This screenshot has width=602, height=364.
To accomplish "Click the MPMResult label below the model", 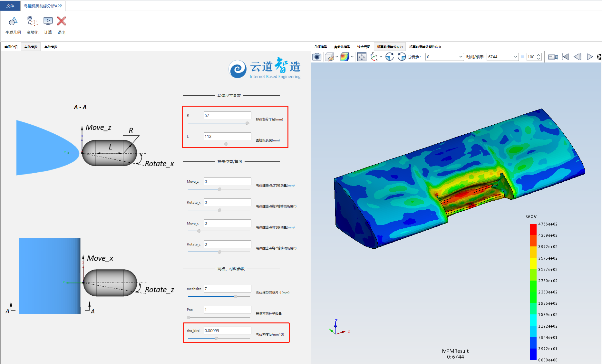I will point(455,351).
